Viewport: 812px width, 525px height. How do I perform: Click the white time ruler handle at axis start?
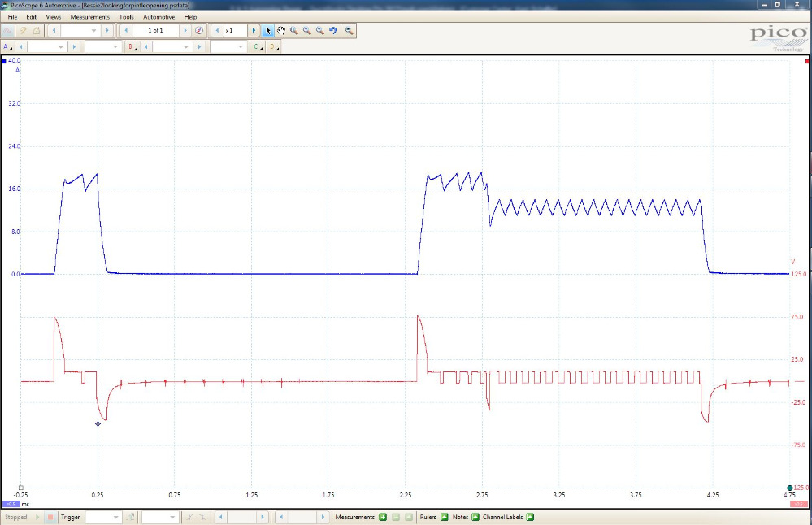pyautogui.click(x=20, y=488)
